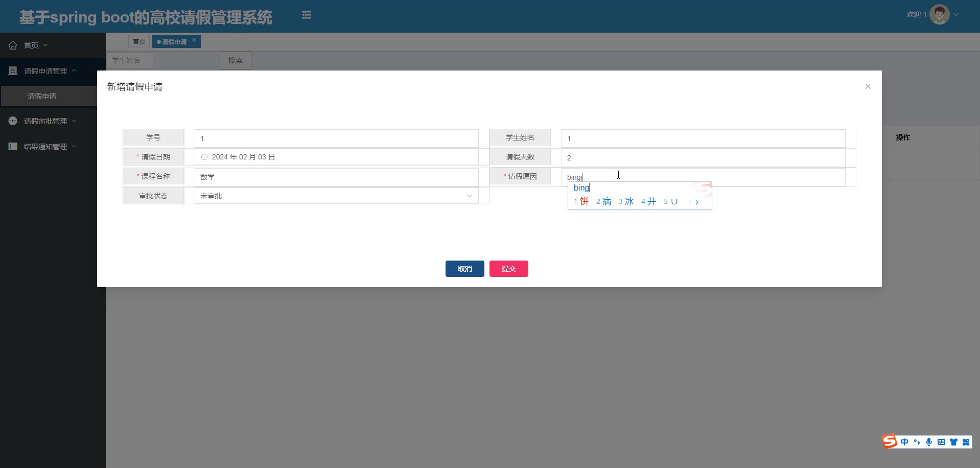The image size is (980, 468).
Task: Expand the 结果通知管理 menu chevron
Action: 74,147
